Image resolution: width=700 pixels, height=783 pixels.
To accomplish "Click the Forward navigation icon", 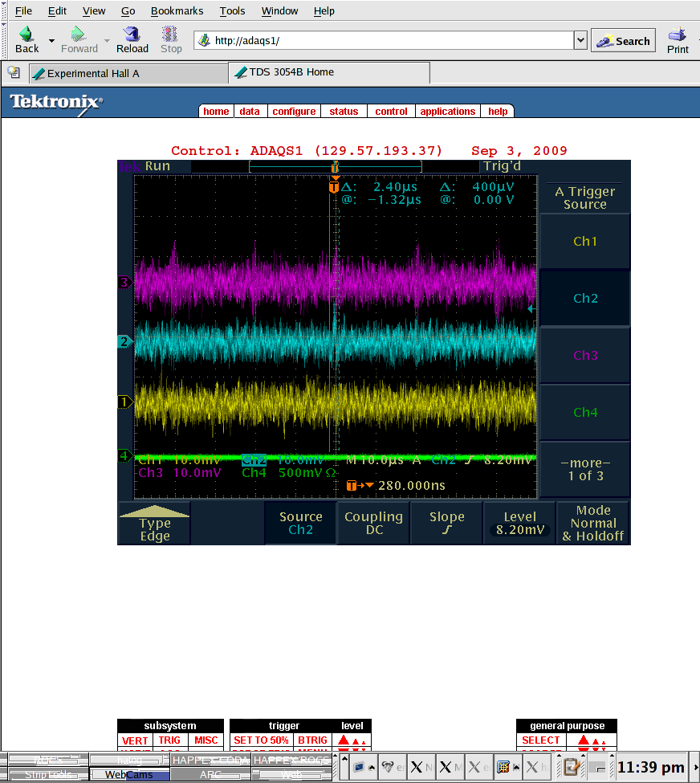I will point(79,34).
